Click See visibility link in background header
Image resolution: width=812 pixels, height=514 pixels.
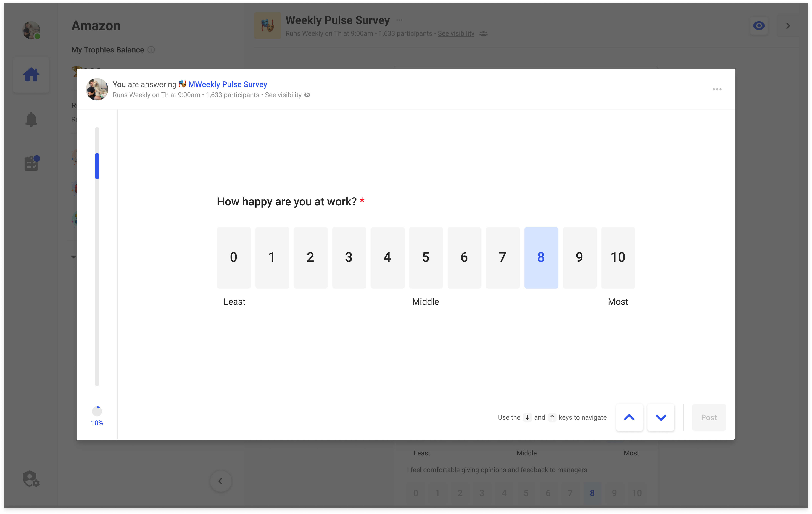click(x=456, y=34)
